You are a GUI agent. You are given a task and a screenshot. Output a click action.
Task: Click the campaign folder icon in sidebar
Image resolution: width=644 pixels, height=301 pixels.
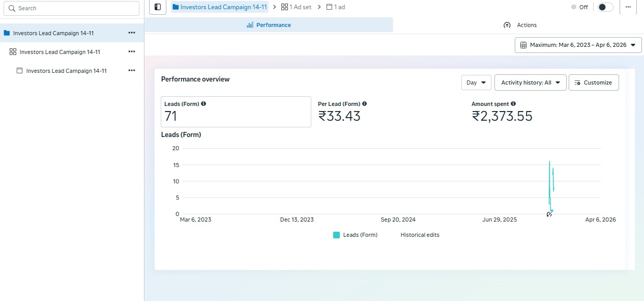(x=7, y=33)
